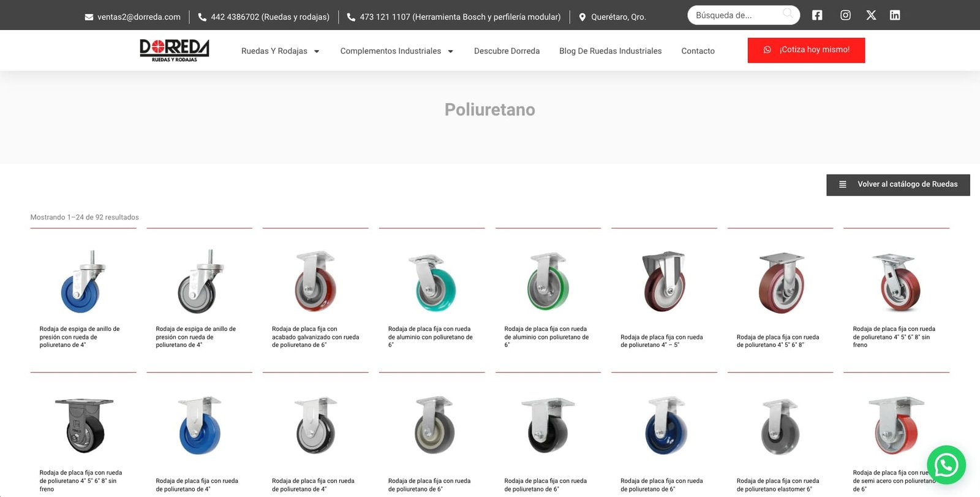
Task: Click the Dorreda logo
Action: tap(175, 50)
